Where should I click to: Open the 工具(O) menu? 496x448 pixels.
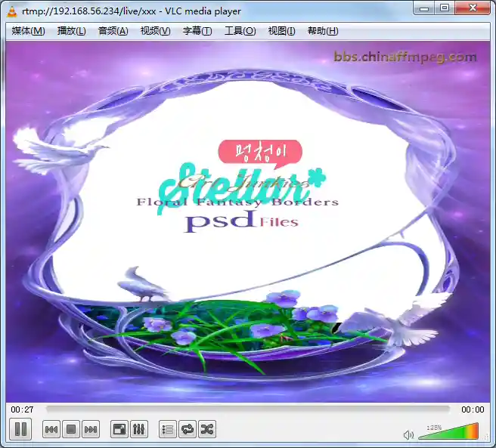pyautogui.click(x=240, y=31)
